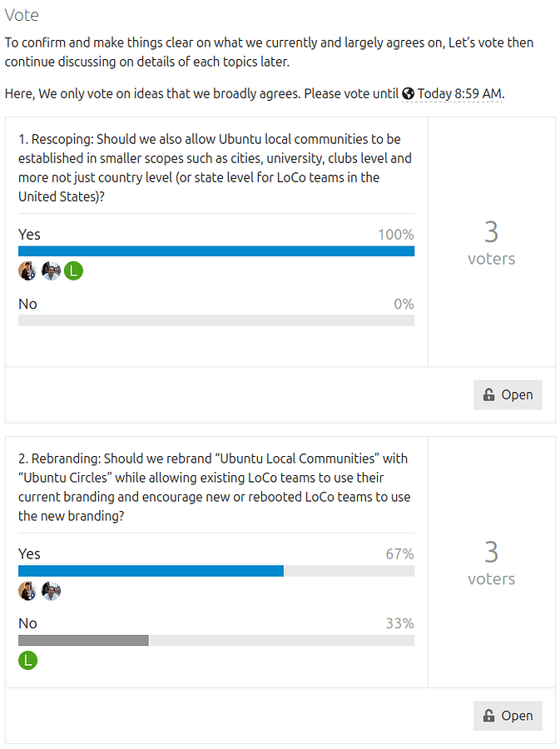Image resolution: width=560 pixels, height=749 pixels.
Task: Click the 3 voters count in Rebranding poll
Action: (491, 563)
